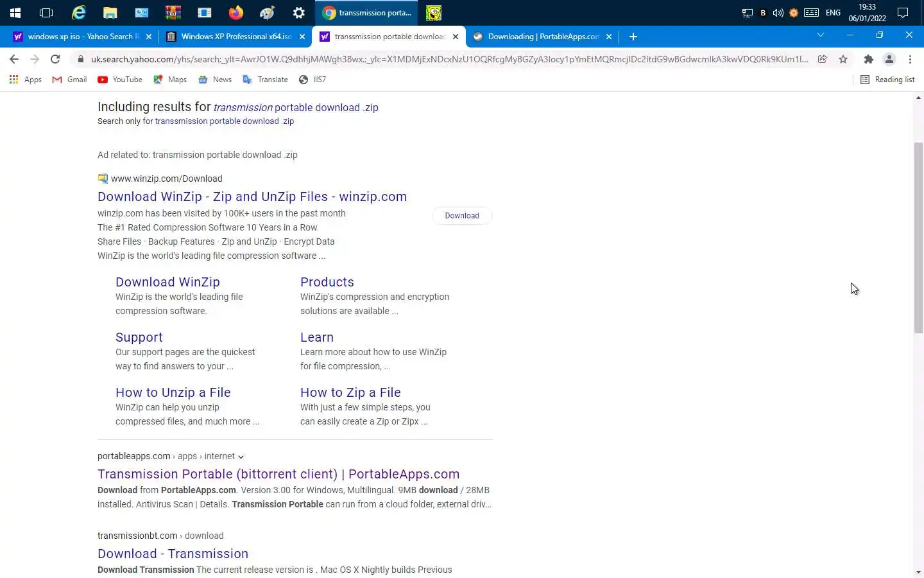Open the Chrome profile avatar
Screen dimensions: 924x578
click(889, 59)
